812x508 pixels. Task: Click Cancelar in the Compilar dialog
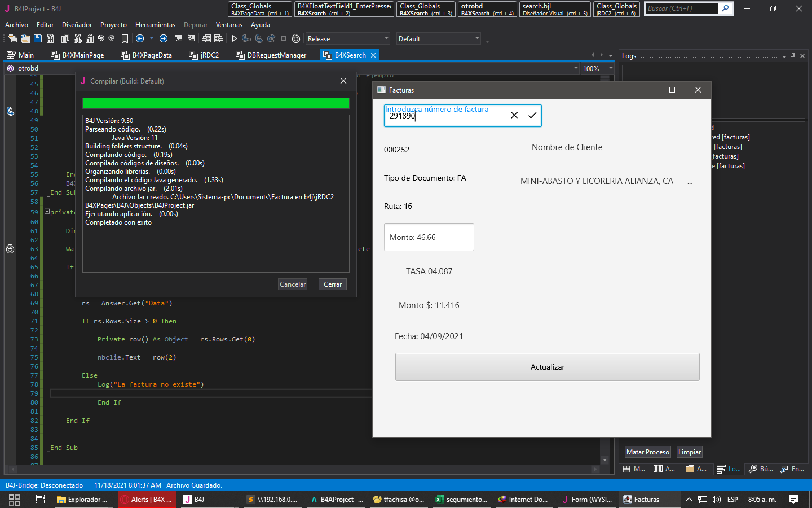coord(293,284)
